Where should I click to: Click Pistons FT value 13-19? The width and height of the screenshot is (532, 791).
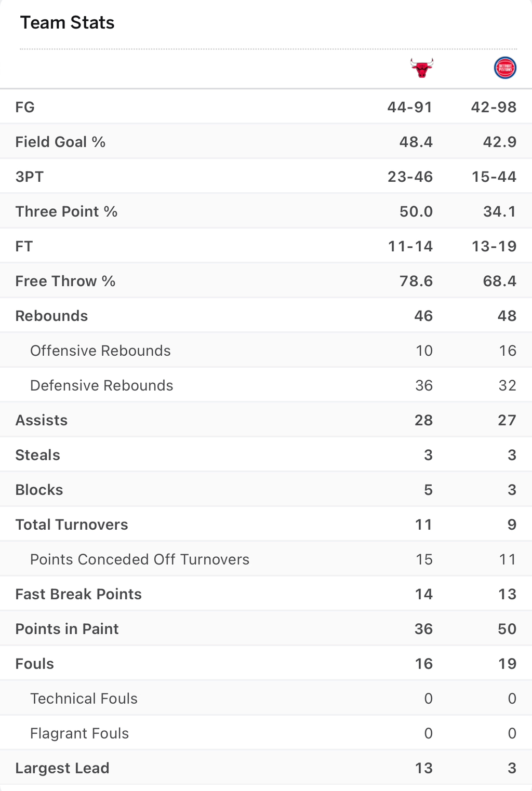494,246
